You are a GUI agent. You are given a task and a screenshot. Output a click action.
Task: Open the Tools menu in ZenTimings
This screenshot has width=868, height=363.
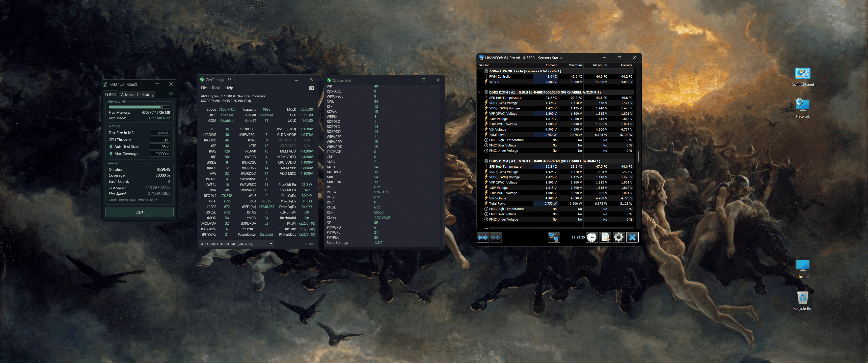(x=216, y=88)
